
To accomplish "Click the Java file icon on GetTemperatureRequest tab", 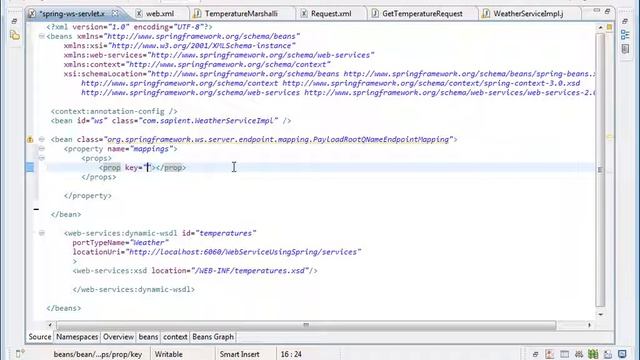I will click(x=375, y=13).
